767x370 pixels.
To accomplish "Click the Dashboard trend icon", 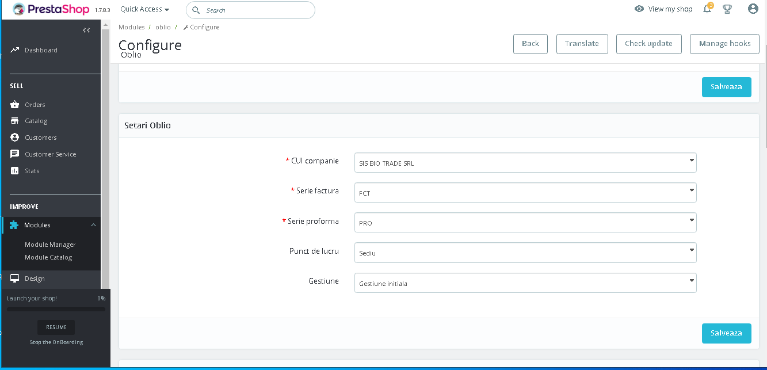I will click(x=15, y=50).
